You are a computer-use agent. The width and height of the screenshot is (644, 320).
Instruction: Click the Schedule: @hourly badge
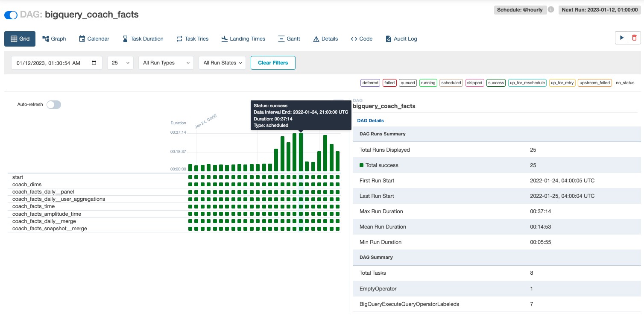coord(520,9)
